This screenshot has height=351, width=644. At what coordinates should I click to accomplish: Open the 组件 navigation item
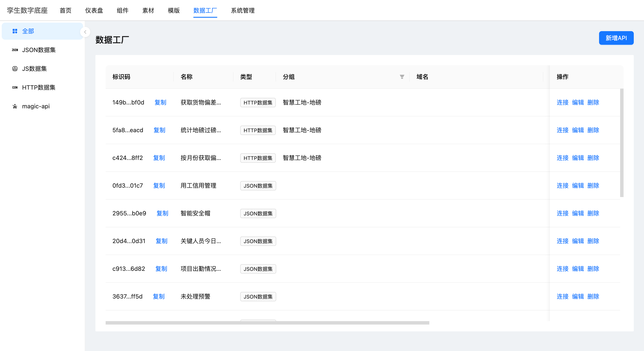pos(122,10)
